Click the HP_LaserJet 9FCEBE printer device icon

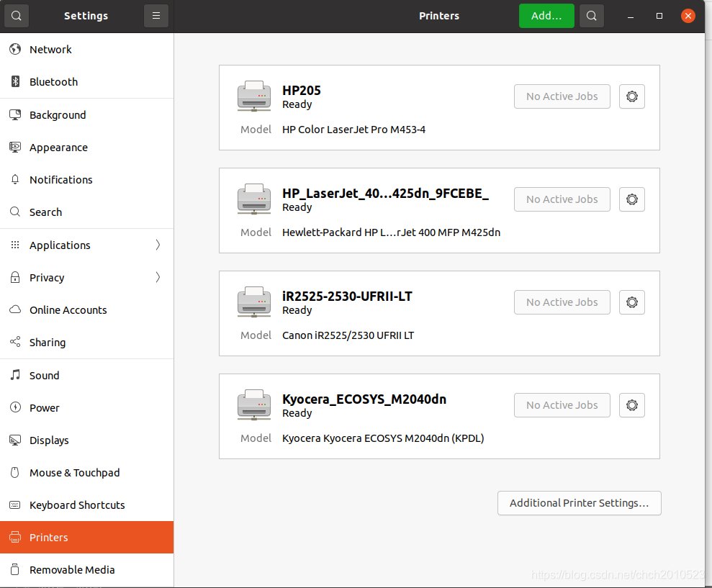click(254, 199)
